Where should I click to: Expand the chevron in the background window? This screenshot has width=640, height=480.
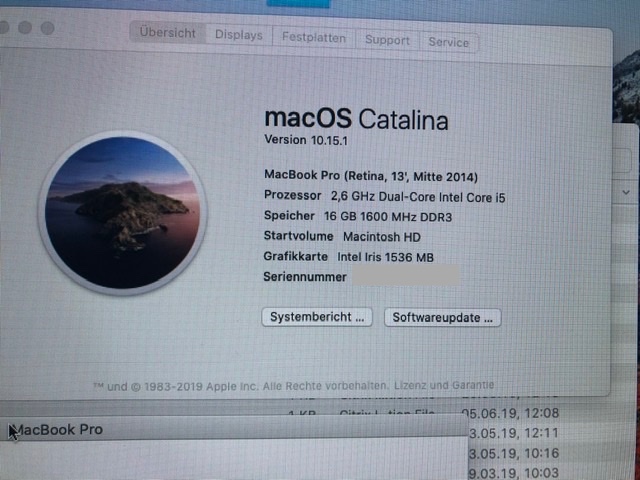click(x=626, y=192)
